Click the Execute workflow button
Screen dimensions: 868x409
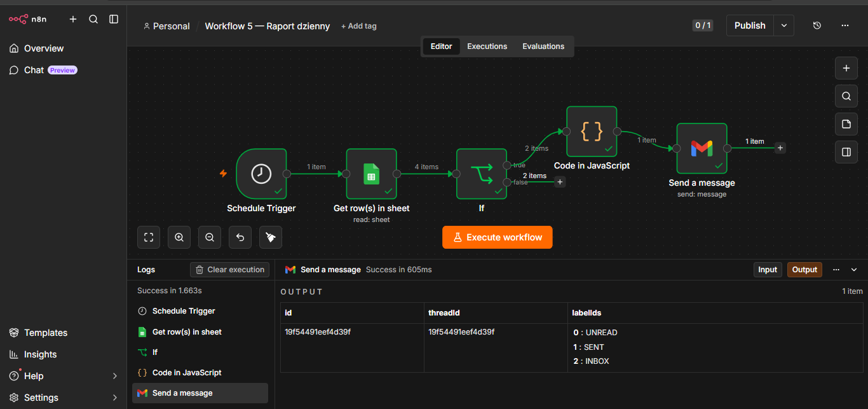(498, 237)
